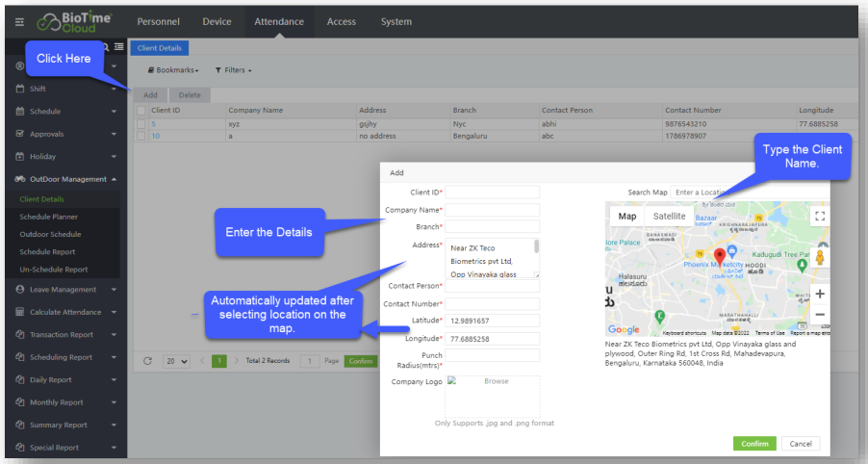
Task: Check the checkbox for client ID 10
Action: pyautogui.click(x=141, y=136)
